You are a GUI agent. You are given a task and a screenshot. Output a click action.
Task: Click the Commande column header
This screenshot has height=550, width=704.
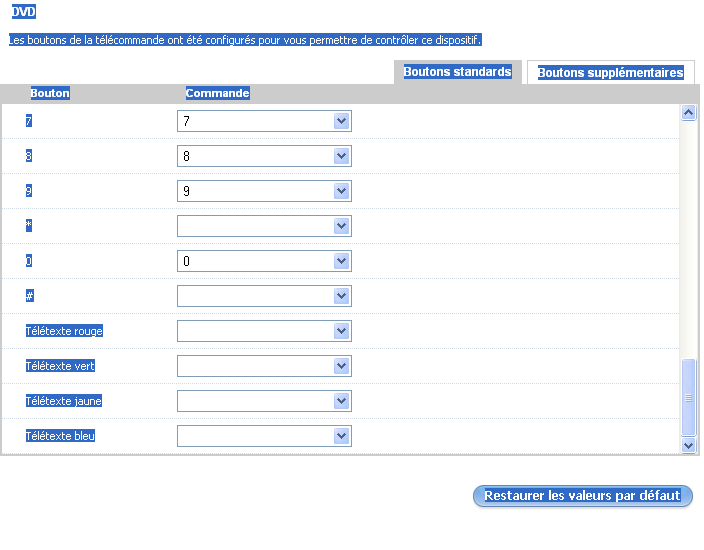coord(217,93)
